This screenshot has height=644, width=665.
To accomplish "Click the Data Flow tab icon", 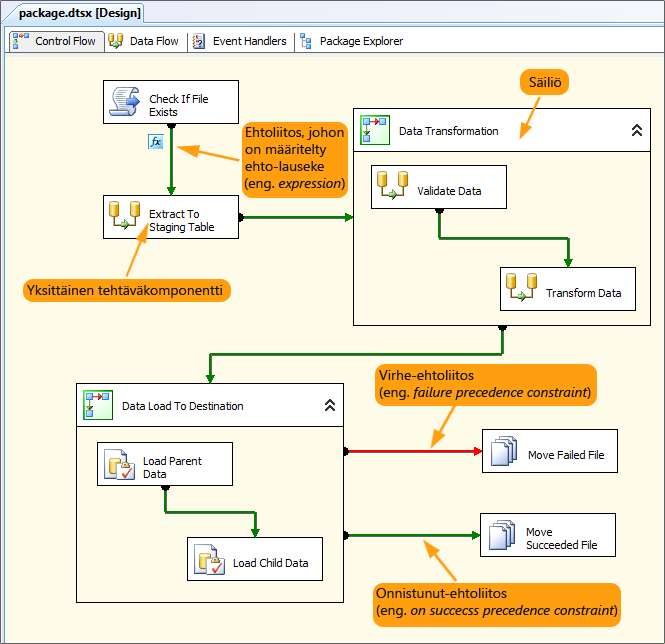I will [x=115, y=41].
